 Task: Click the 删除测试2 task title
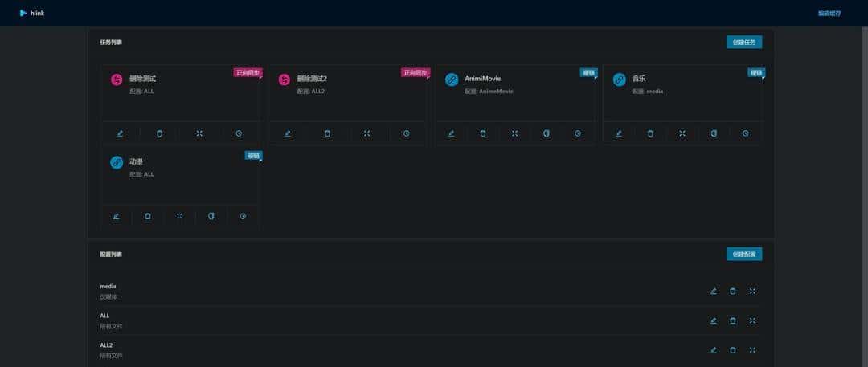(312, 79)
